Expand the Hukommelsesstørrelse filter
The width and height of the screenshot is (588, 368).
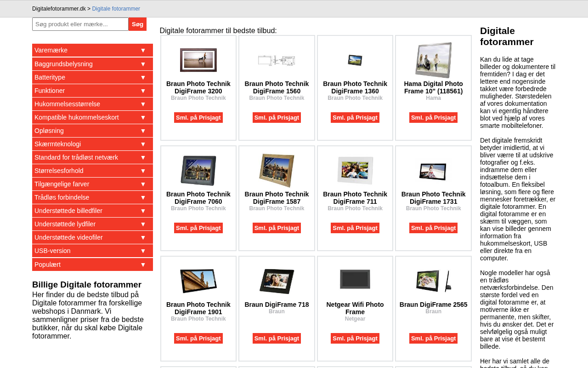point(92,104)
